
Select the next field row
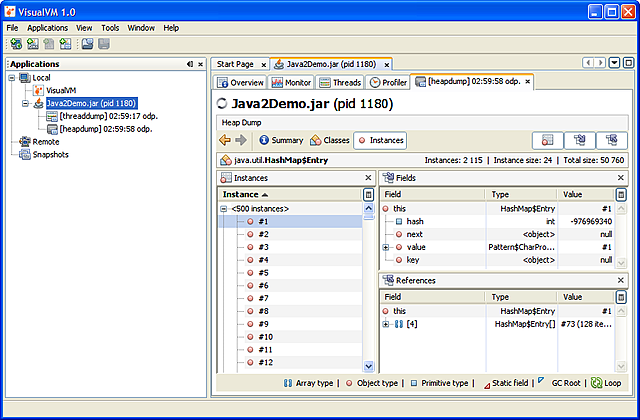click(x=498, y=234)
